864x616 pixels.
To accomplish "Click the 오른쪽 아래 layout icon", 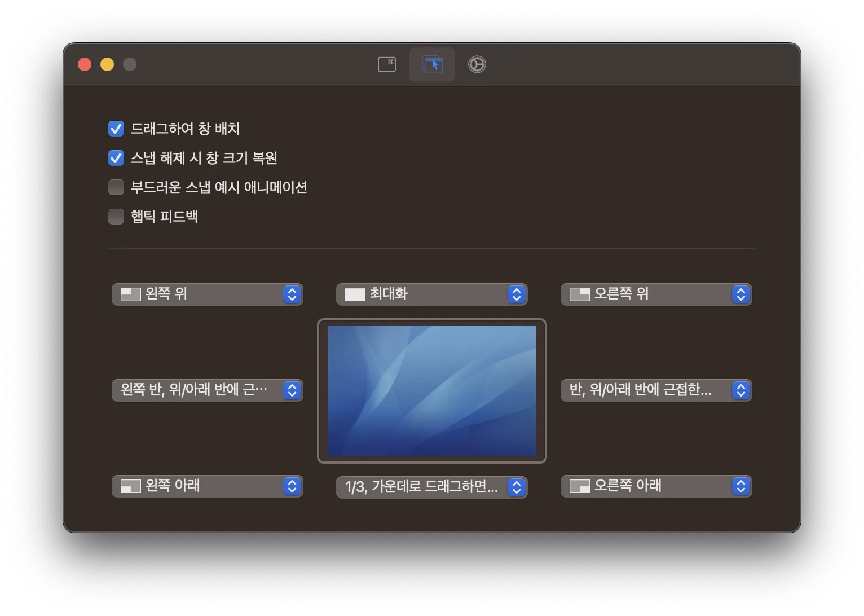I will click(x=580, y=486).
